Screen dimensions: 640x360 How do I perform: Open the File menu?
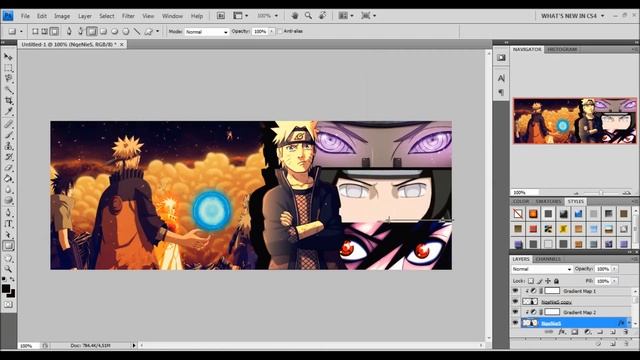25,16
